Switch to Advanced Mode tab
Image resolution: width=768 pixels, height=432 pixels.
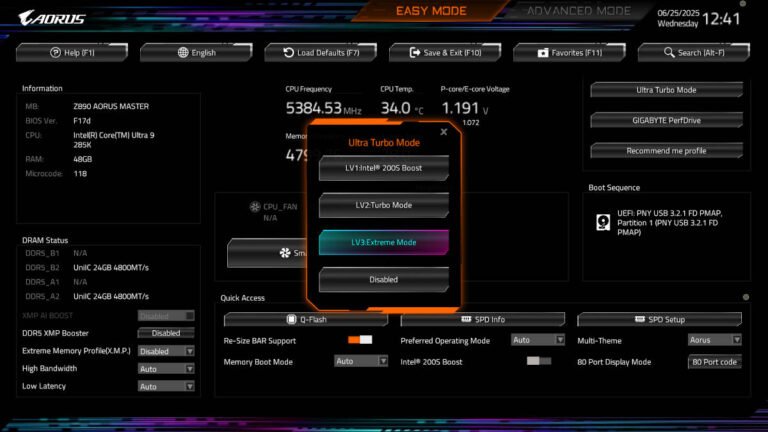[578, 11]
